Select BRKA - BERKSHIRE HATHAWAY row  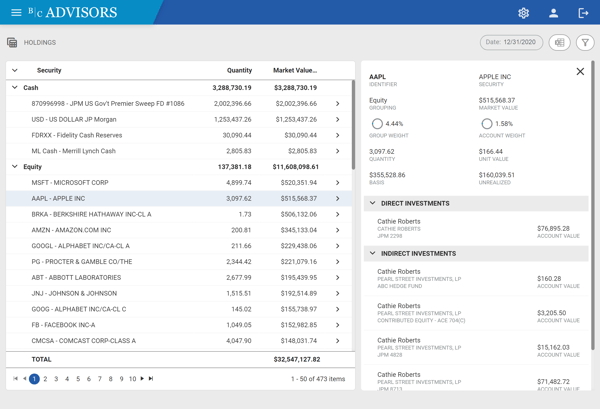click(179, 214)
